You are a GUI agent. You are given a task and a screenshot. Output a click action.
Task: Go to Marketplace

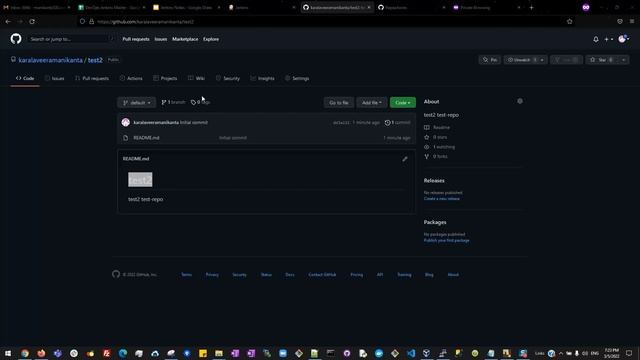(x=185, y=39)
